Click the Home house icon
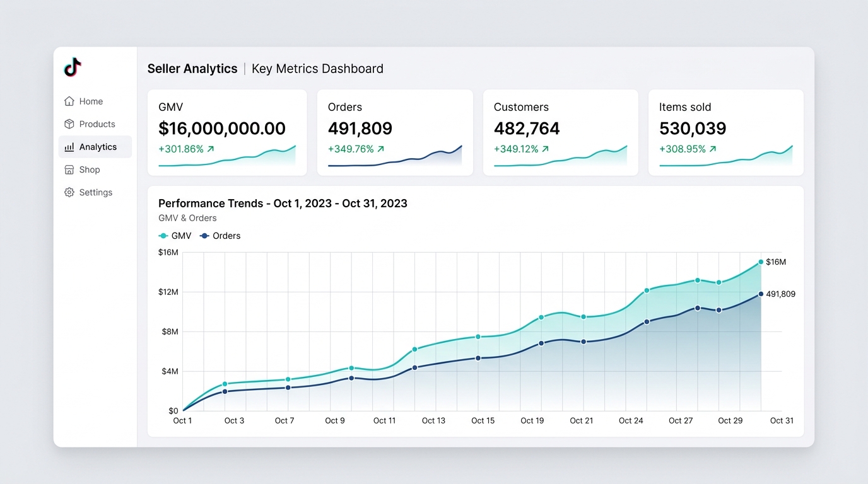This screenshot has width=868, height=484. click(69, 101)
